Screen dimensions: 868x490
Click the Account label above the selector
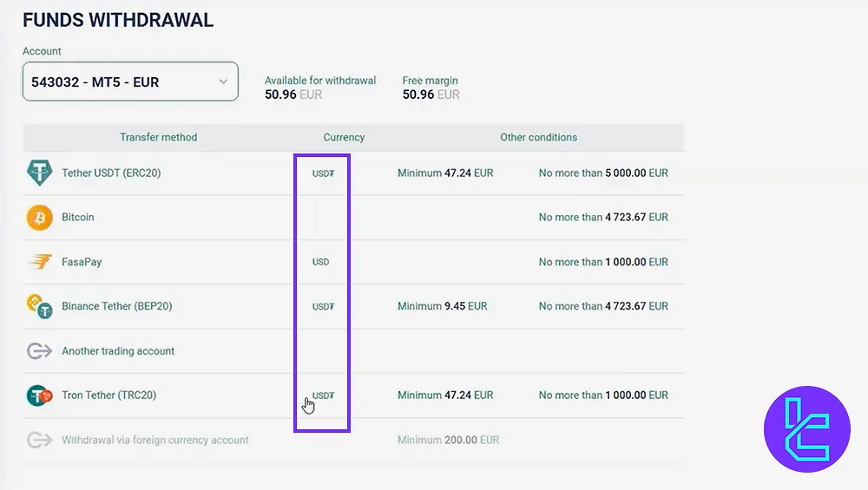pos(42,51)
